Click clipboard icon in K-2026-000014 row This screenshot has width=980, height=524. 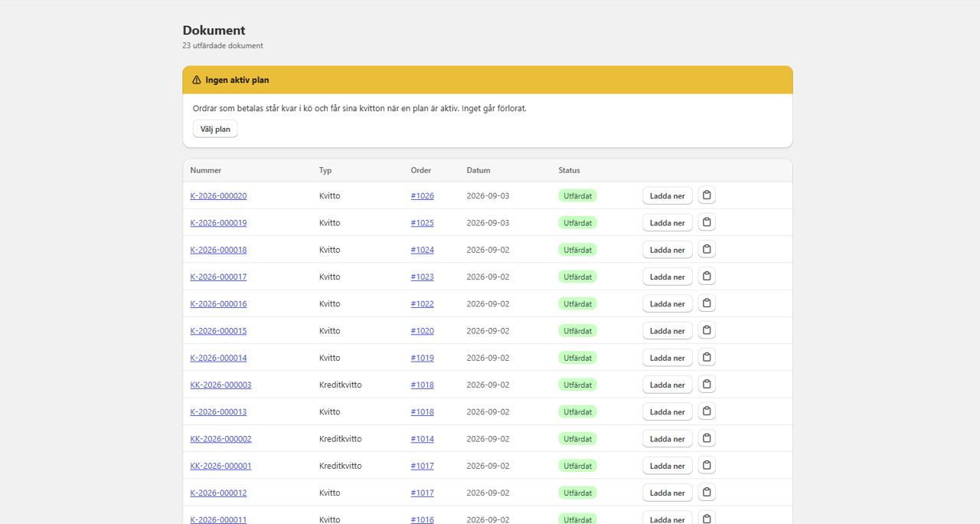coord(707,357)
